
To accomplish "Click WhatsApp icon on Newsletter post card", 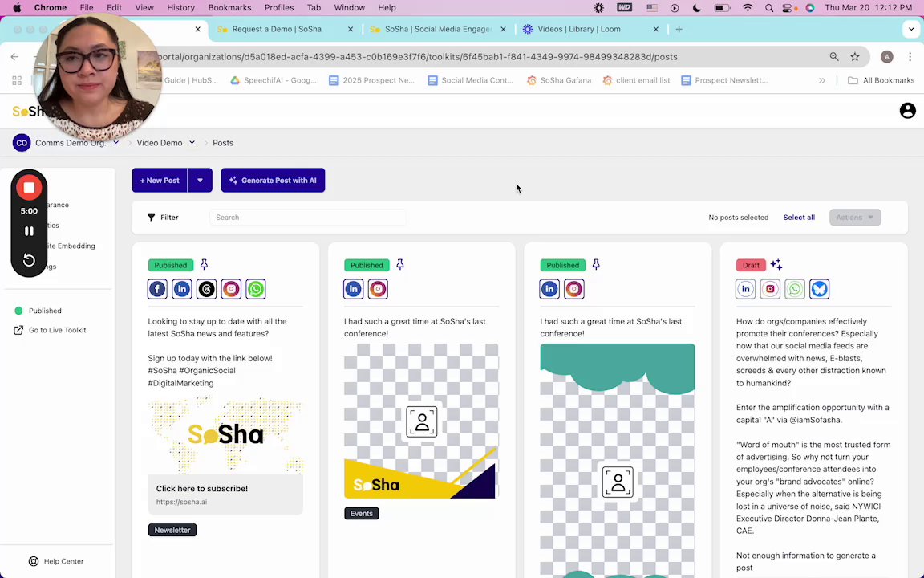I will (x=256, y=289).
